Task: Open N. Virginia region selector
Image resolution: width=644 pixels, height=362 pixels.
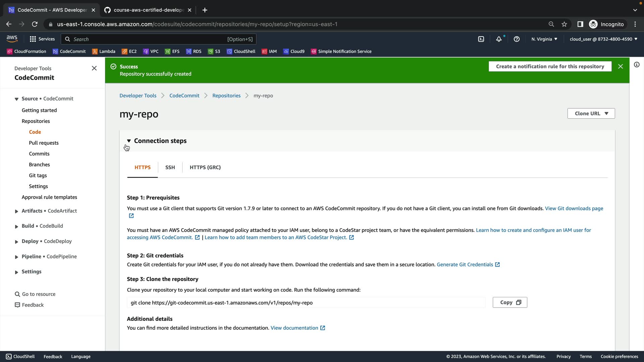Action: click(544, 39)
